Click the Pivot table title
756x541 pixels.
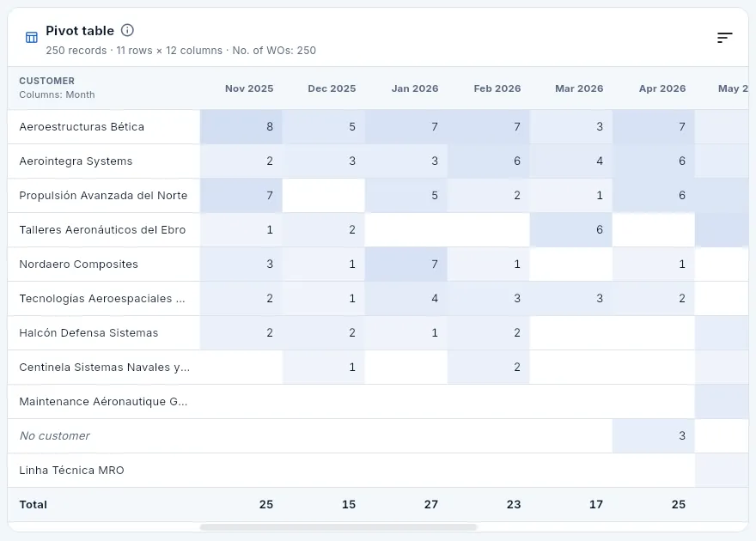click(80, 31)
